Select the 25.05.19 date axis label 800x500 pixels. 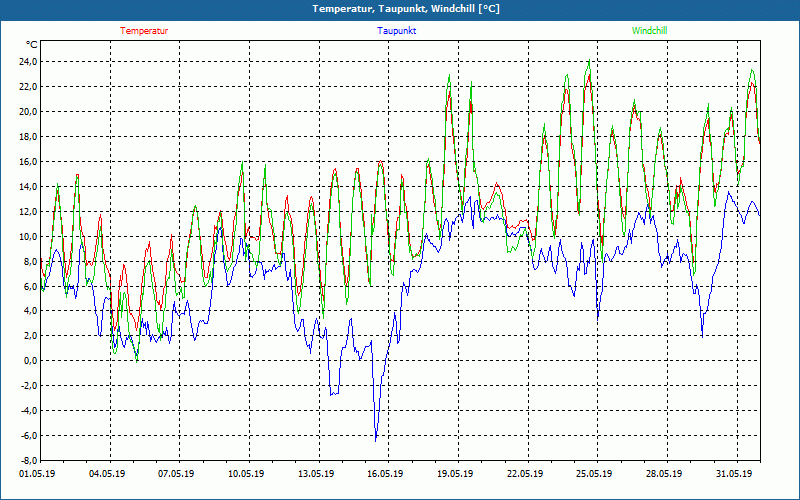coord(594,474)
